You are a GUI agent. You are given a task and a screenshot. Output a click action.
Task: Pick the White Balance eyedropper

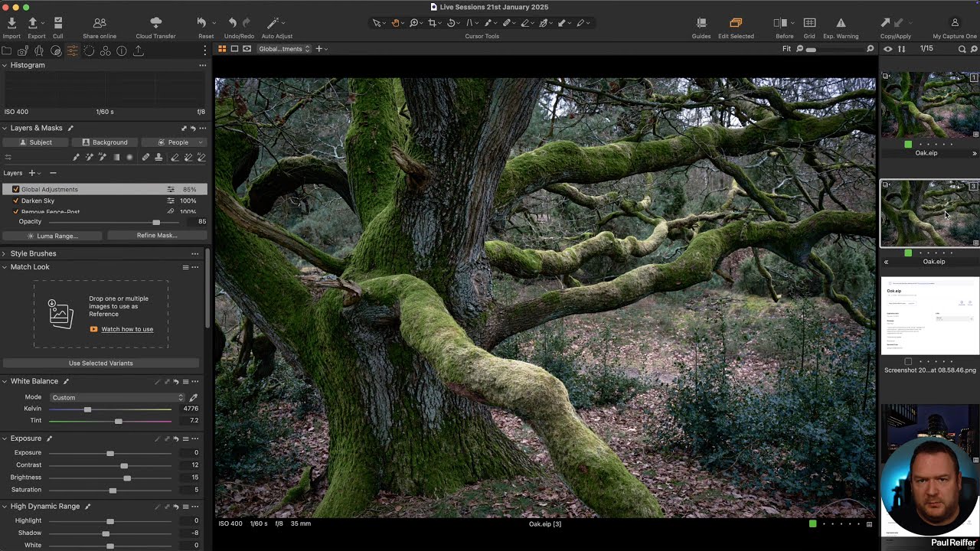(x=194, y=397)
